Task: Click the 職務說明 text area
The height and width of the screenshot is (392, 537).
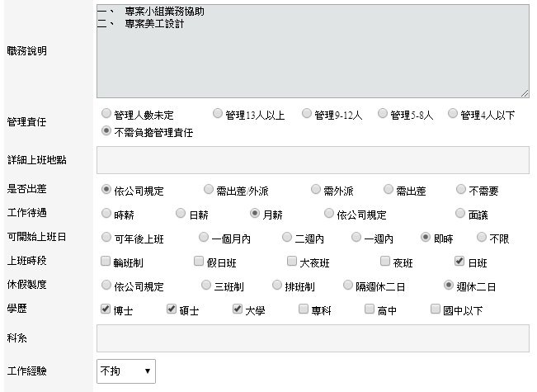Action: pyautogui.click(x=312, y=51)
